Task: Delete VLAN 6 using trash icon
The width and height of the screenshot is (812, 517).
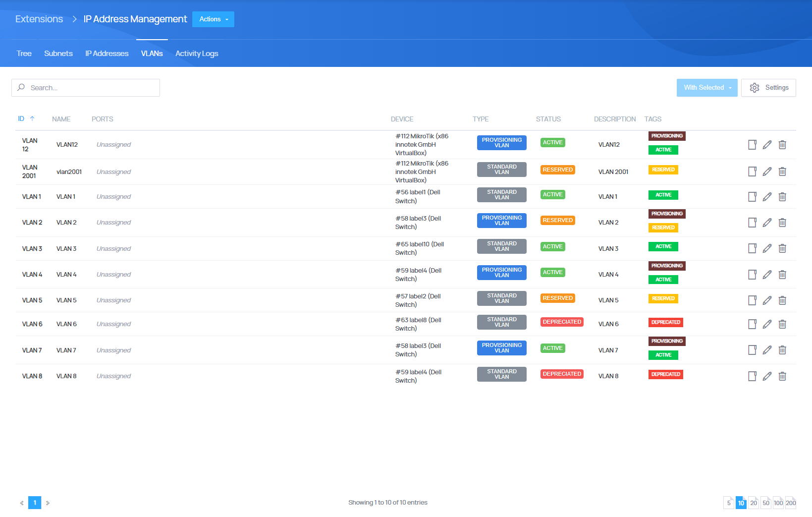Action: 782,324
